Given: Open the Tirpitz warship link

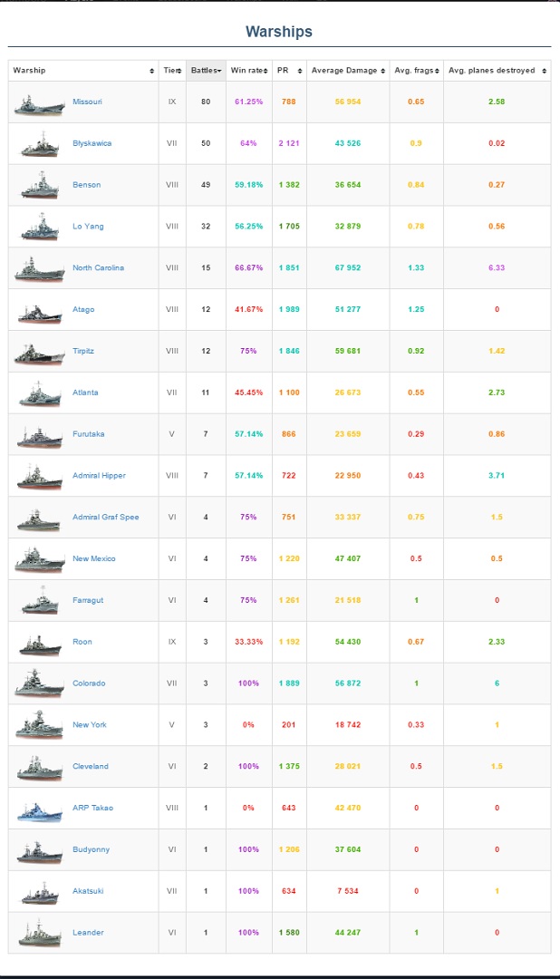Looking at the screenshot, I should coord(83,351).
